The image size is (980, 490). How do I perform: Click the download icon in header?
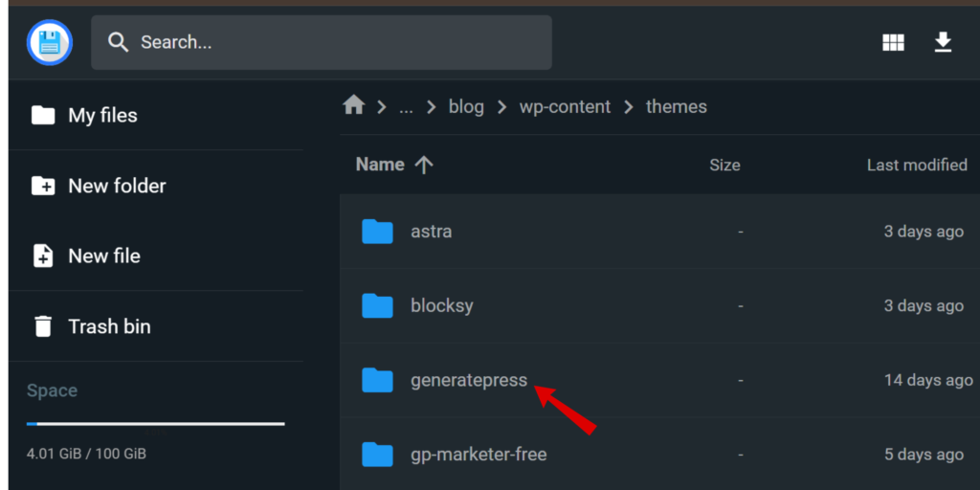pyautogui.click(x=943, y=42)
